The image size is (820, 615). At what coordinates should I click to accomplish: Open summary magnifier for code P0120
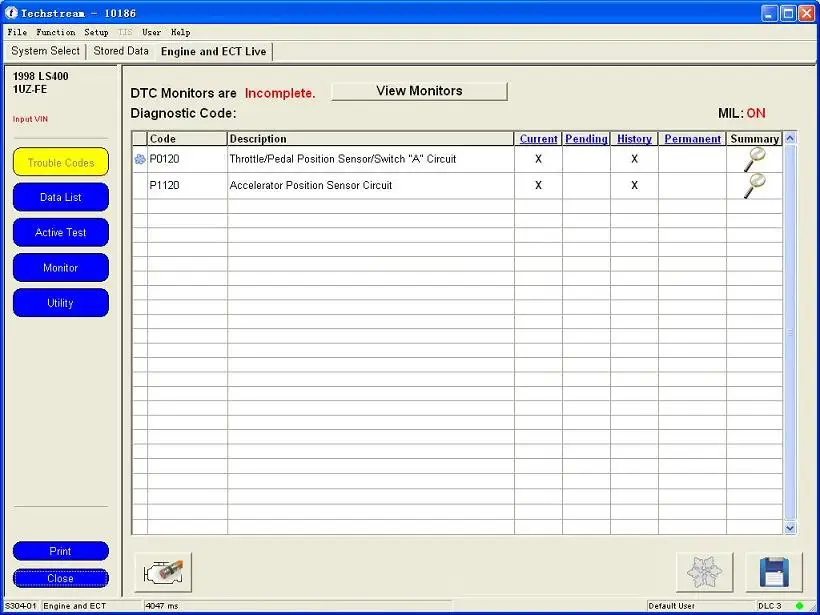tap(754, 159)
